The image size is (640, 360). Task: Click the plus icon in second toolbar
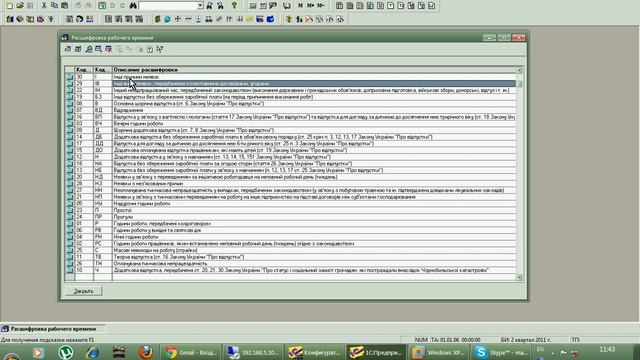(178, 19)
